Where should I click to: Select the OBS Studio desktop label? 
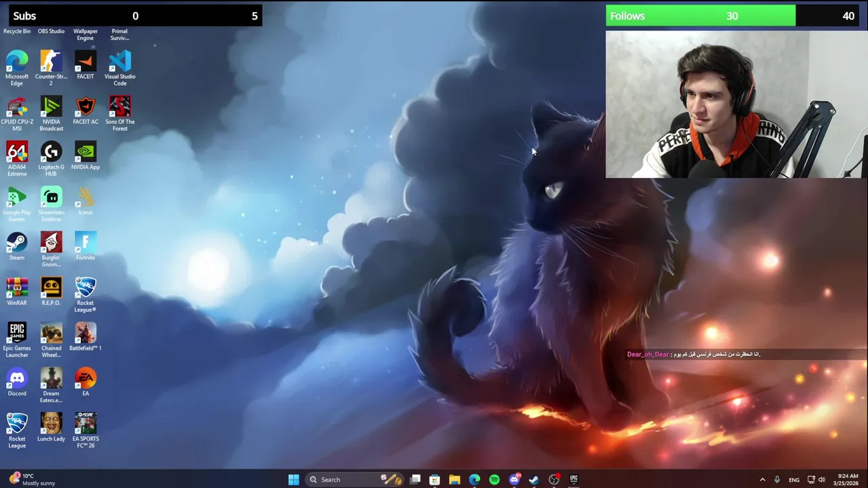pos(51,31)
